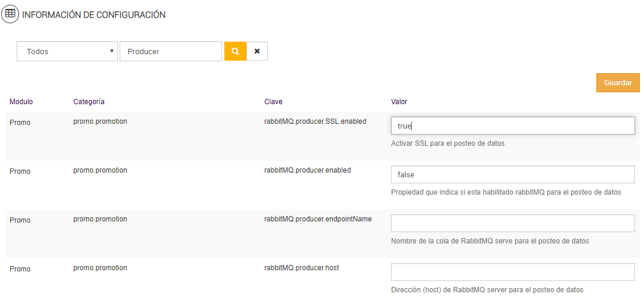Click the producer.enabled value field

(512, 174)
